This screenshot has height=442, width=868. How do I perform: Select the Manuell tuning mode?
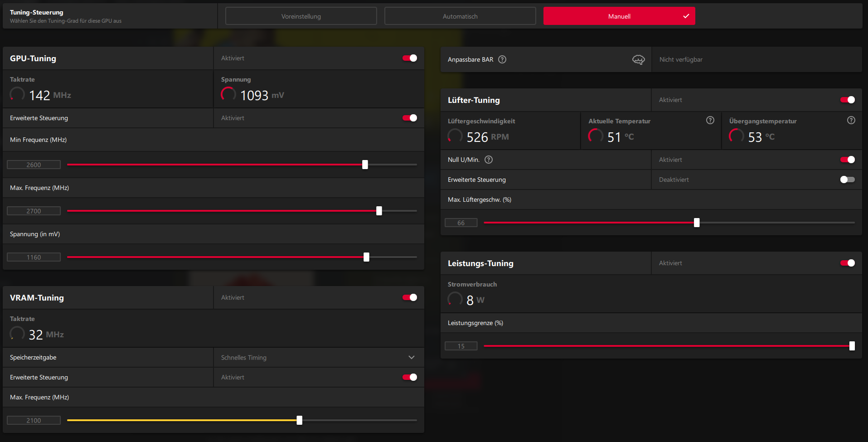619,16
